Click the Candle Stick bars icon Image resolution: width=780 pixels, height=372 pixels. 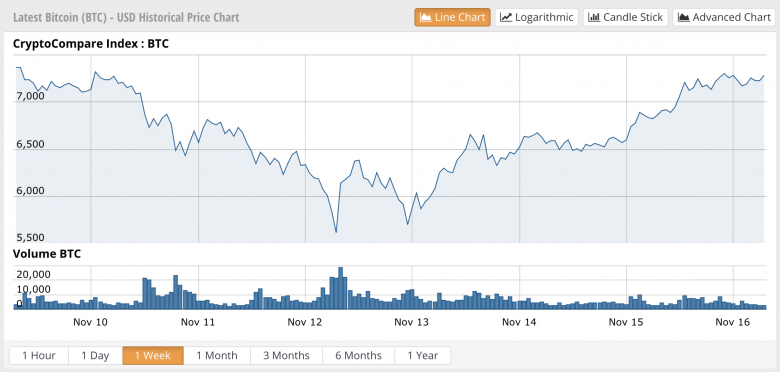click(x=594, y=17)
